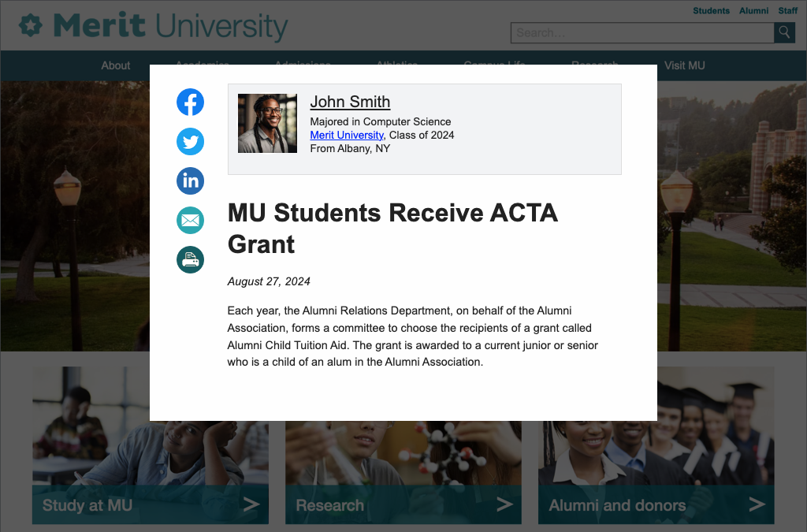Viewport: 807px width, 532px height.
Task: Share the article via email
Action: pos(190,220)
